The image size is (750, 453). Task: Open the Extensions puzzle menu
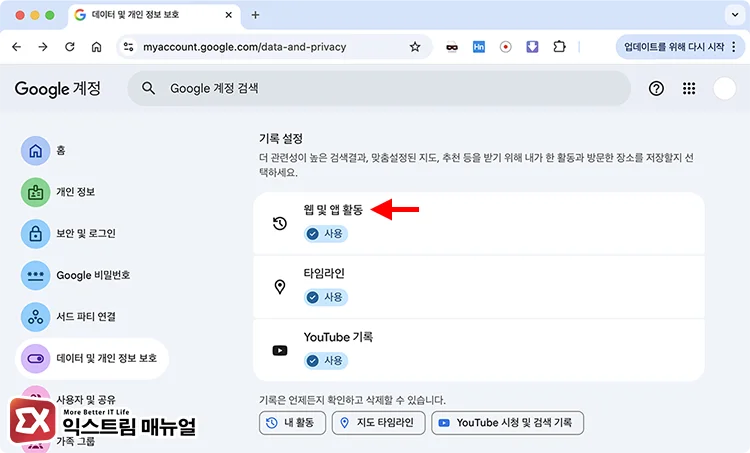point(559,47)
